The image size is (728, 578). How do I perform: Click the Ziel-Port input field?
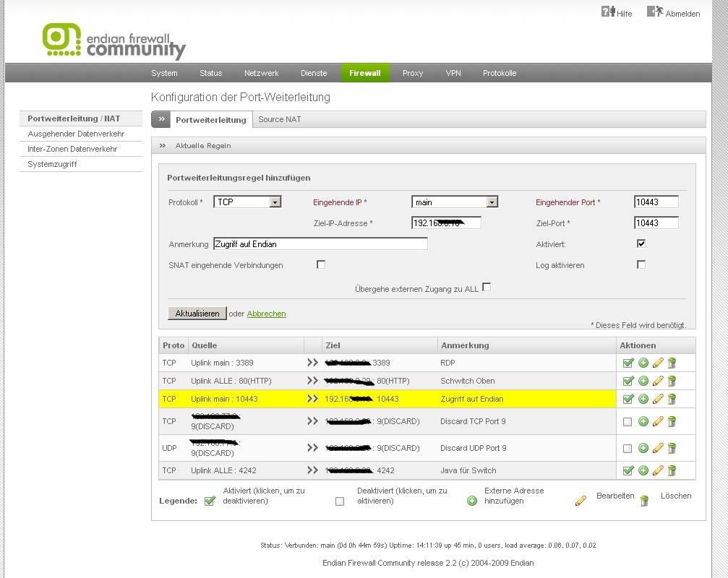tap(656, 223)
